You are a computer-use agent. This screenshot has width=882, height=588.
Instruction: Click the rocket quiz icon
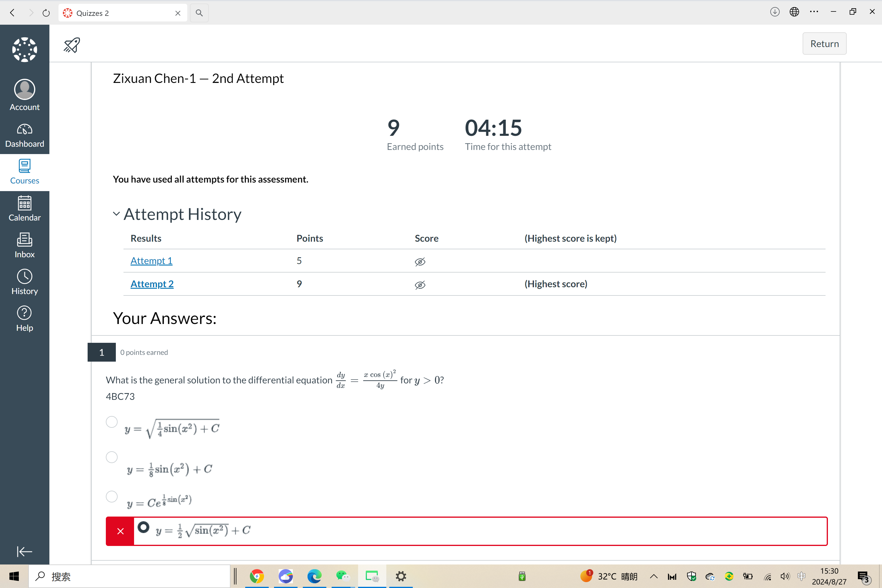click(72, 45)
